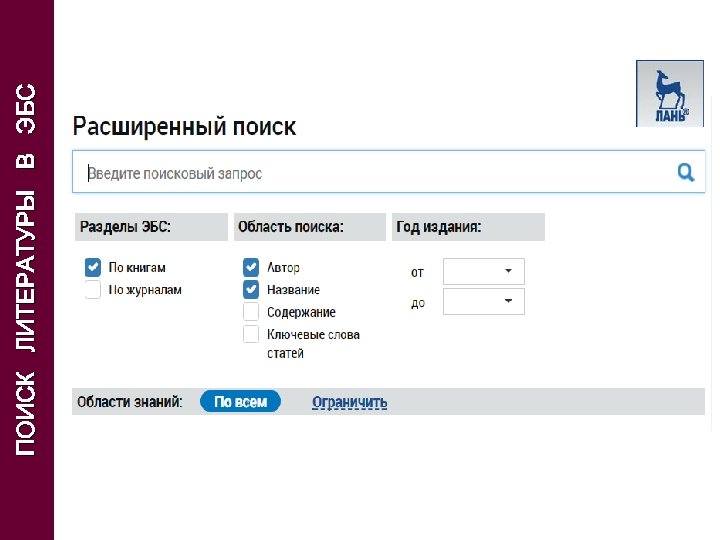Open the 'от' year dropdown

(x=484, y=271)
